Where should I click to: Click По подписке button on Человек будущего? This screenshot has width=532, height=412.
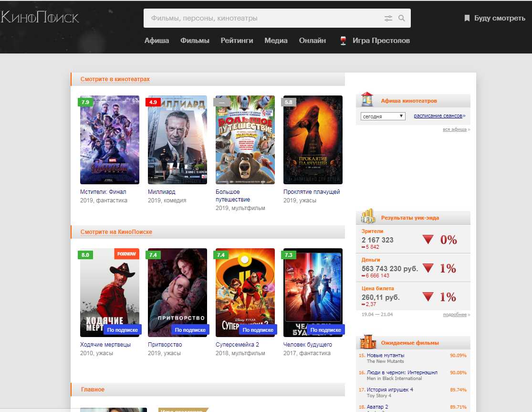[326, 330]
